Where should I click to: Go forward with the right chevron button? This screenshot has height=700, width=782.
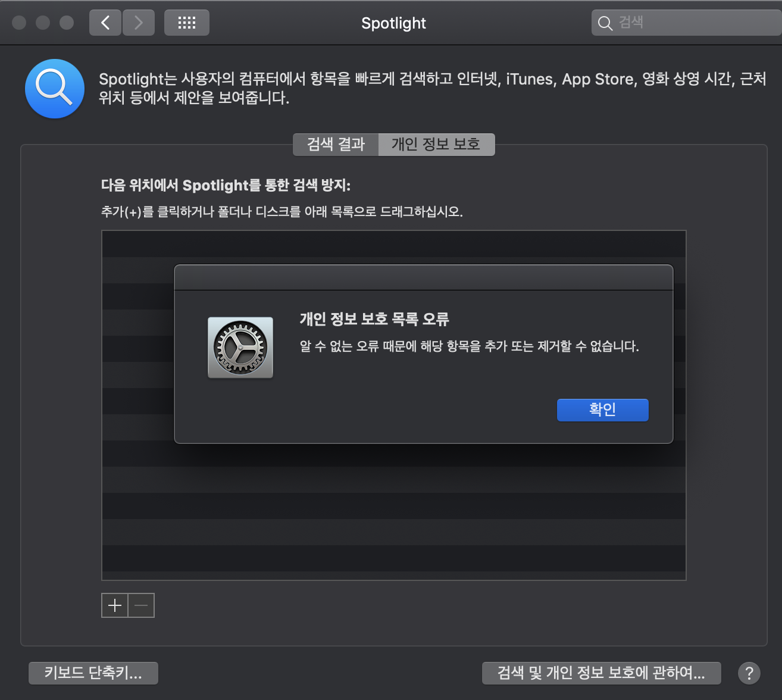tap(139, 23)
